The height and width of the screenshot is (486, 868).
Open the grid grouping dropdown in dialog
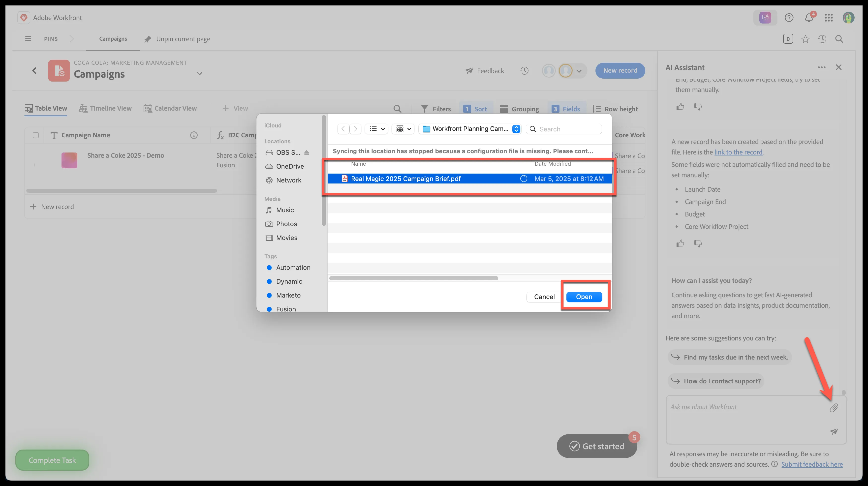click(403, 129)
